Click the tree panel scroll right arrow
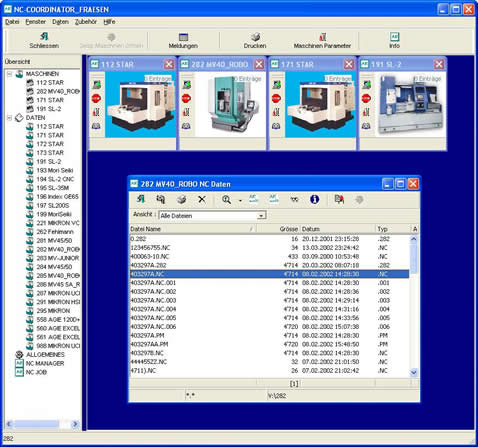The width and height of the screenshot is (478, 447). 75,424
